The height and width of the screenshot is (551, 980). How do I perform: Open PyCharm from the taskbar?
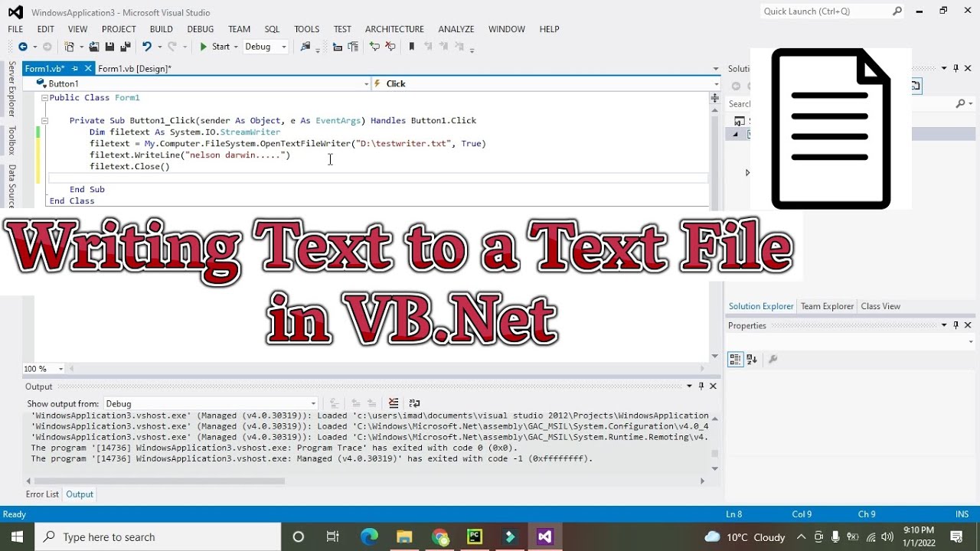point(475,536)
